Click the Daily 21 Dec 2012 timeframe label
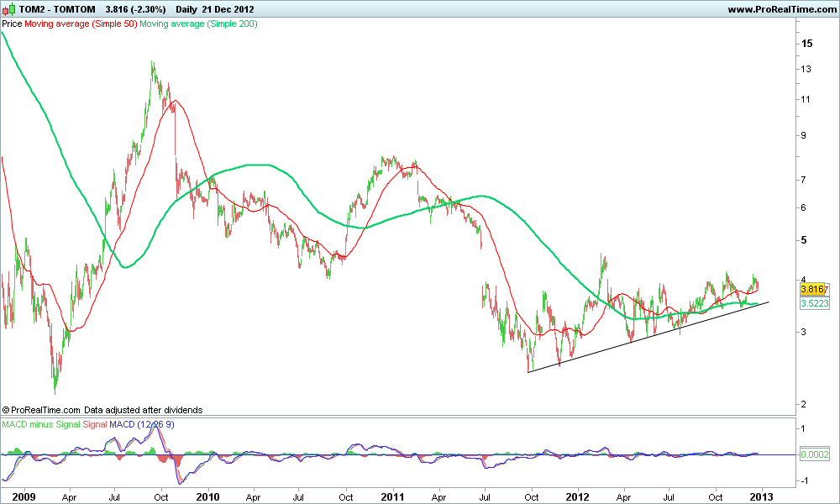Viewport: 840px width, 504px height. tap(215, 9)
